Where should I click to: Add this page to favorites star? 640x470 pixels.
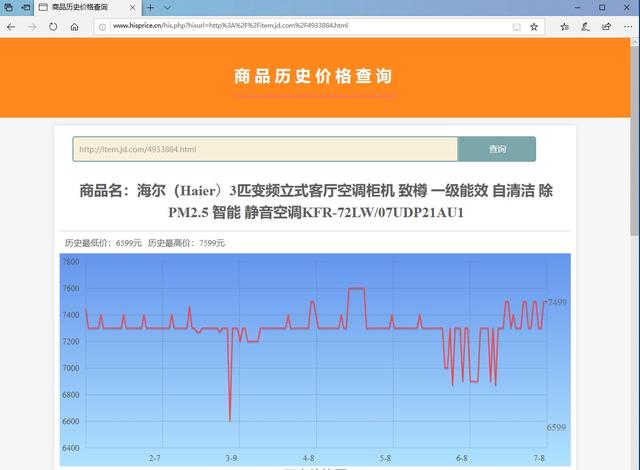534,27
